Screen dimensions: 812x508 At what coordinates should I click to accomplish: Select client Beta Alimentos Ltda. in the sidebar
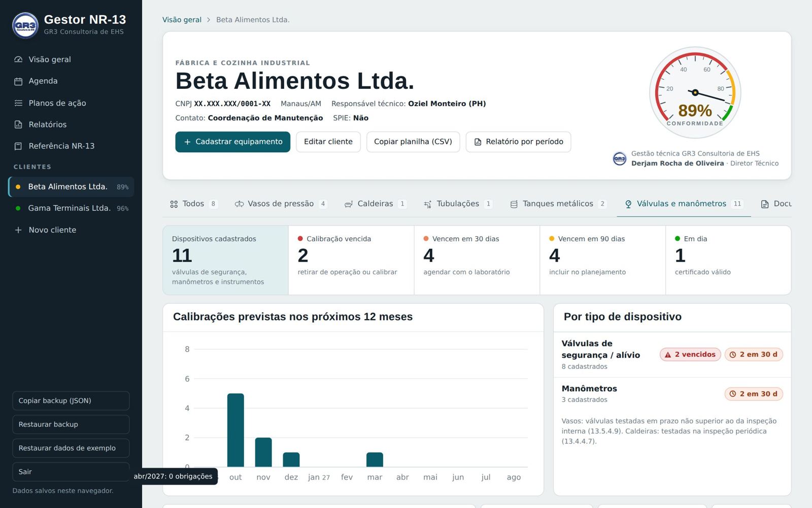pos(71,187)
